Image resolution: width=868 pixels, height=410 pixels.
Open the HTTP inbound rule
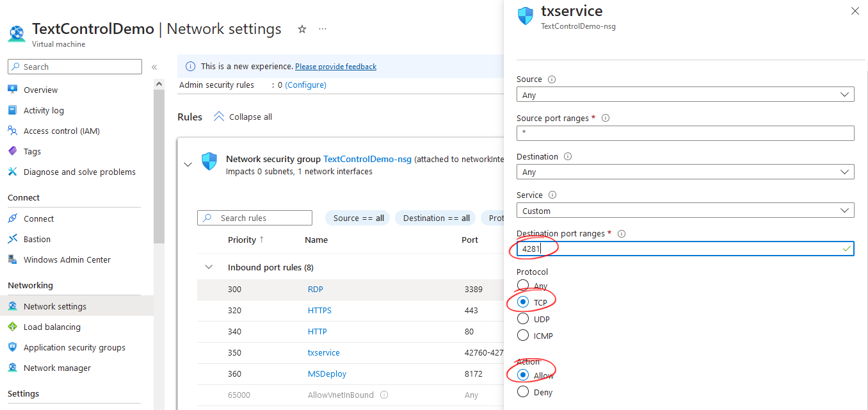coord(317,332)
